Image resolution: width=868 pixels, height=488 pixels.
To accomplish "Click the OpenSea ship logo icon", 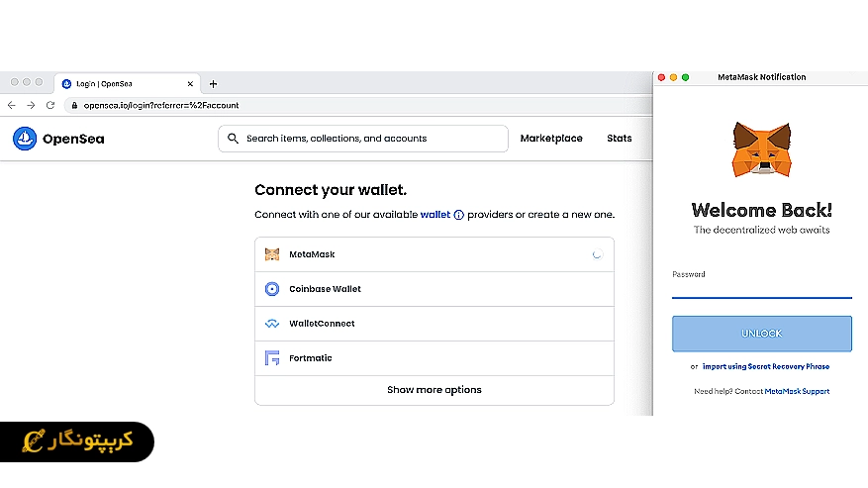I will click(x=25, y=139).
